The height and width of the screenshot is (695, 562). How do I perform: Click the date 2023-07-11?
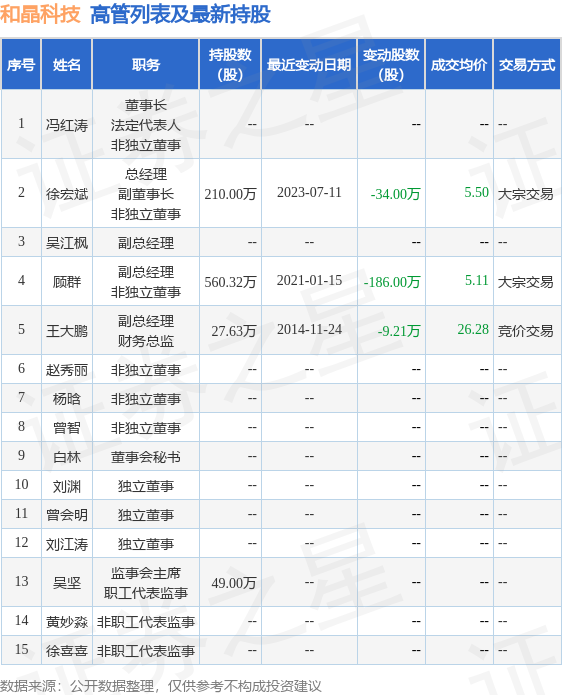[309, 192]
